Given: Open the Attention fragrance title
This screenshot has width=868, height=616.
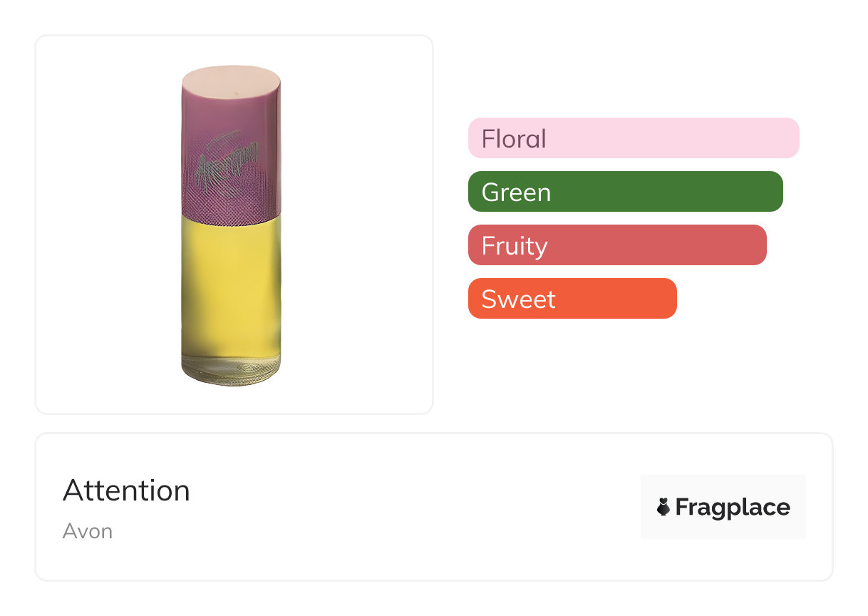Looking at the screenshot, I should click(x=126, y=491).
